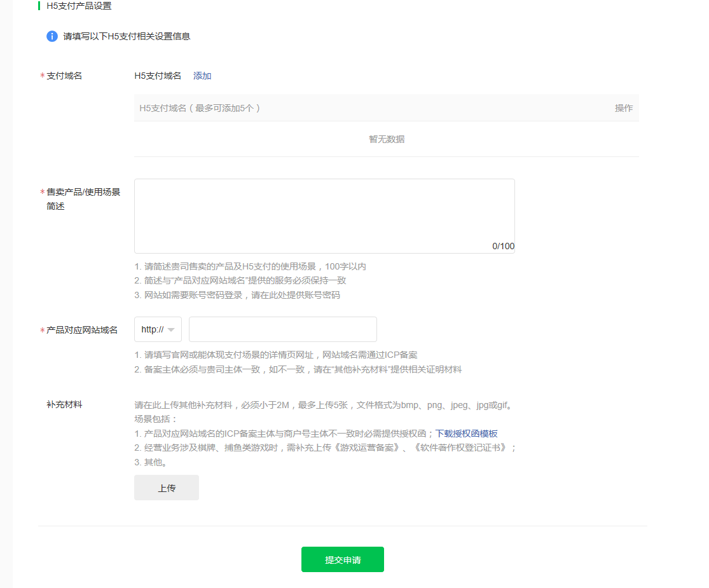Open the http:// protocol dropdown

pos(157,329)
